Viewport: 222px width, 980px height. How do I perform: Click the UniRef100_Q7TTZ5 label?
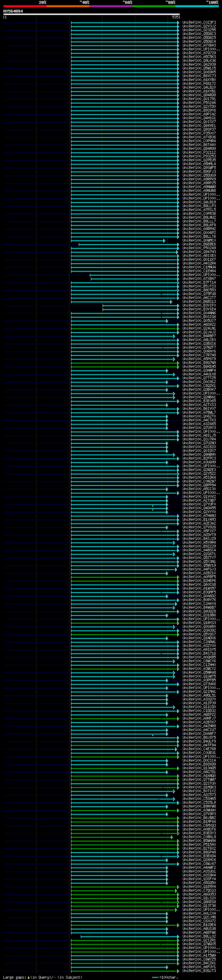(x=199, y=378)
